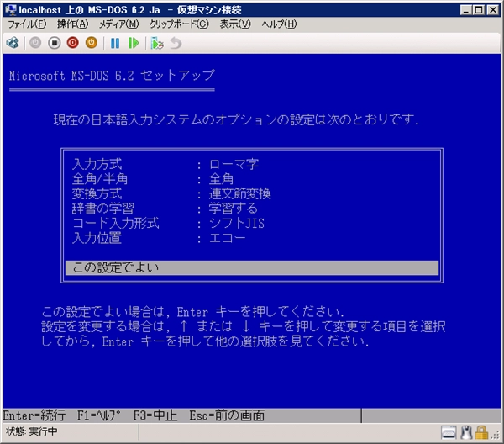Turn off the virtual machine with the stop icon
The width and height of the screenshot is (504, 444).
[x=55, y=43]
